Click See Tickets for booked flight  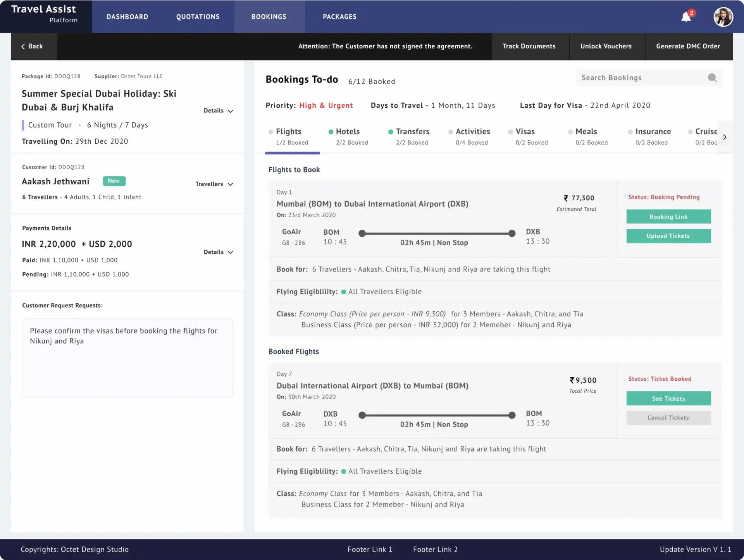pyautogui.click(x=668, y=399)
